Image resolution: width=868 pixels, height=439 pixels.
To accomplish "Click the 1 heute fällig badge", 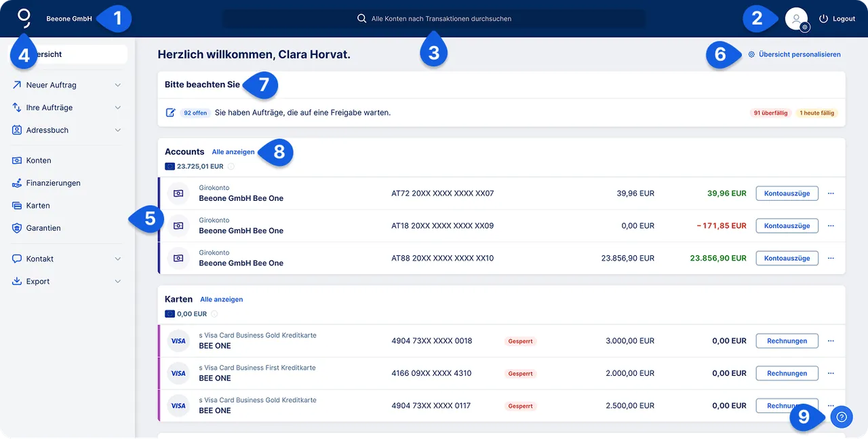I will point(816,113).
